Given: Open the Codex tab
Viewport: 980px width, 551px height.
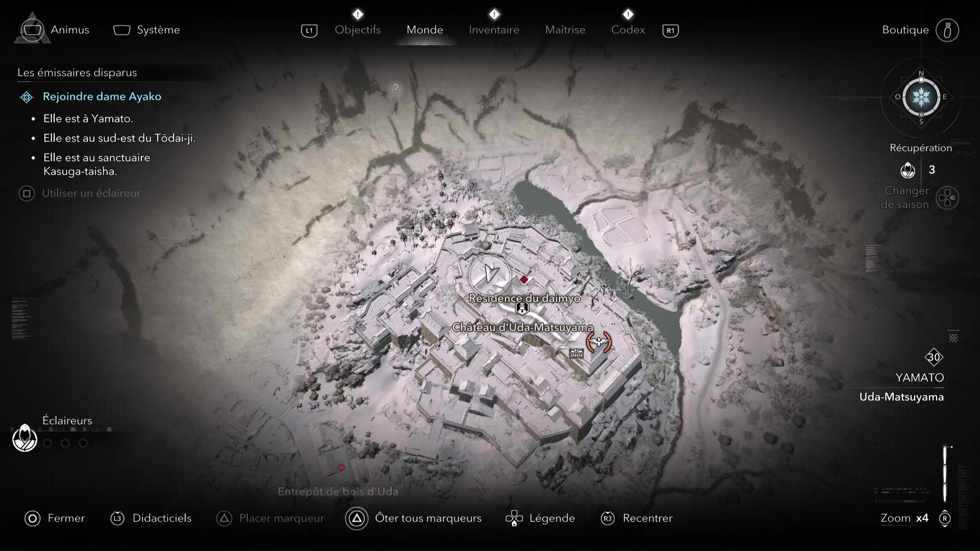Looking at the screenshot, I should [628, 30].
